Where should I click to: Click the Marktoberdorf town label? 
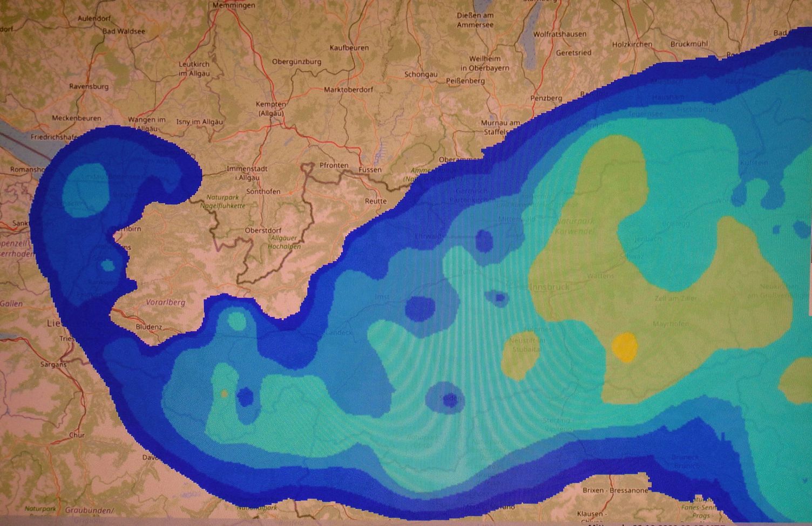pos(348,90)
